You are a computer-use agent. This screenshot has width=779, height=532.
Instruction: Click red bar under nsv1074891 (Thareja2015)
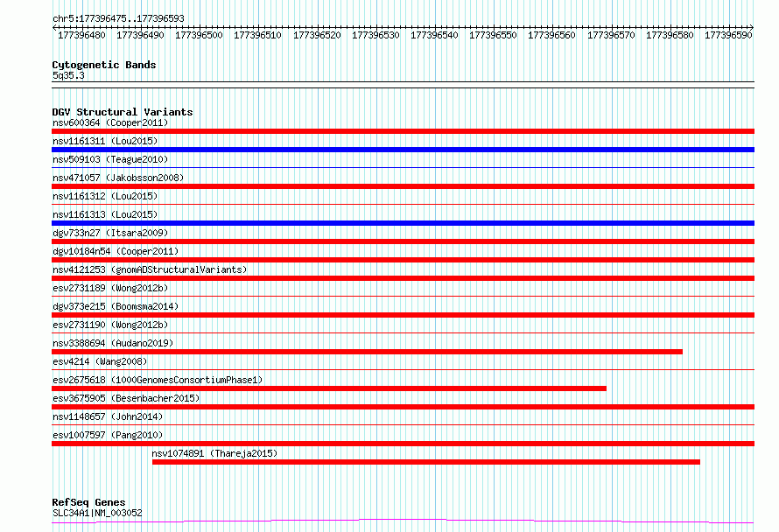click(426, 462)
